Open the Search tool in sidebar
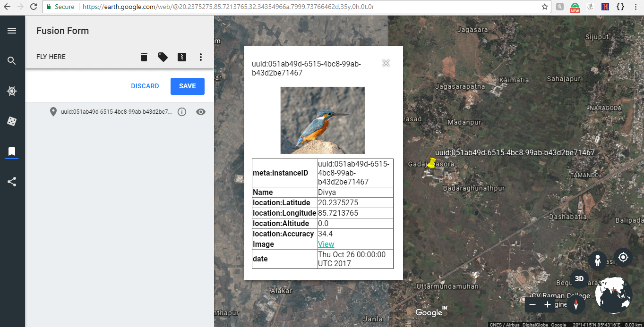 coord(12,61)
